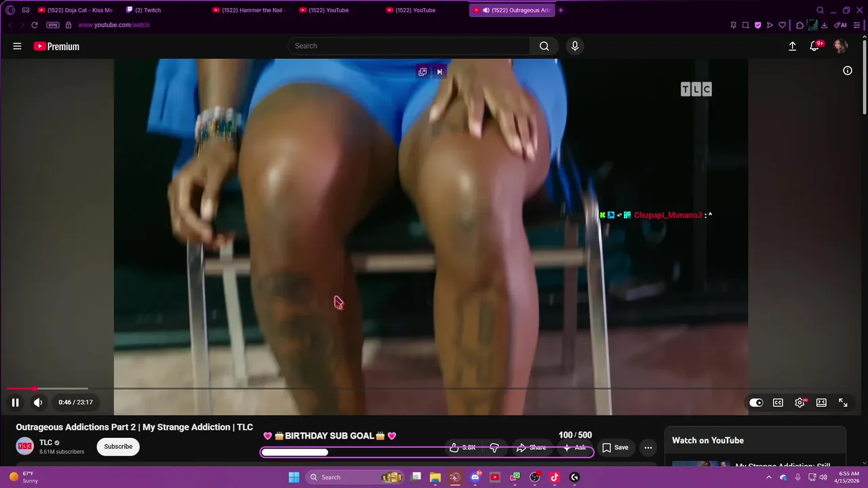Open the YouTube guide hamburger menu
Screen dimensions: 868x488
[17, 46]
